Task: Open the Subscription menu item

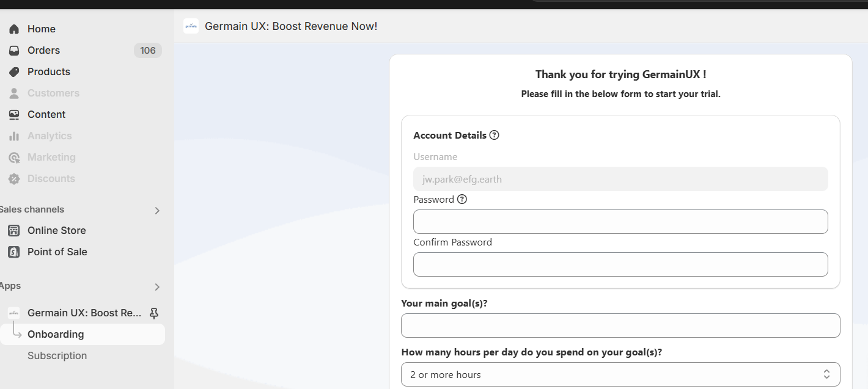Action: tap(57, 355)
